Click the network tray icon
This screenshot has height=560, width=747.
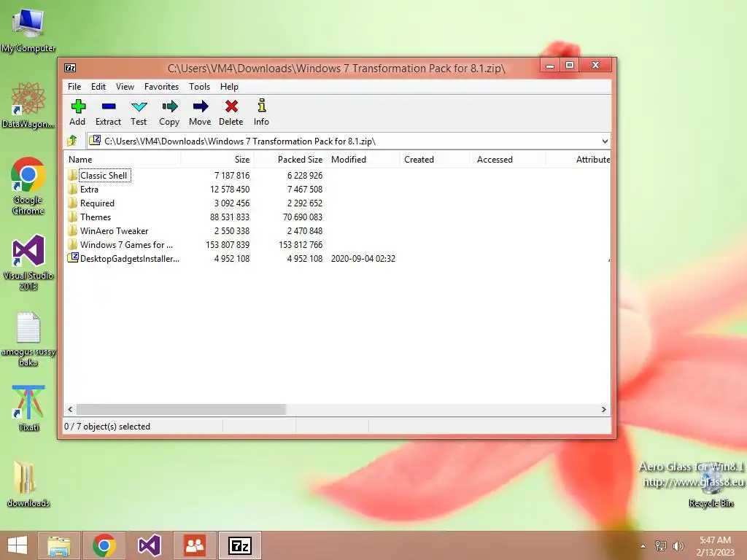[661, 545]
